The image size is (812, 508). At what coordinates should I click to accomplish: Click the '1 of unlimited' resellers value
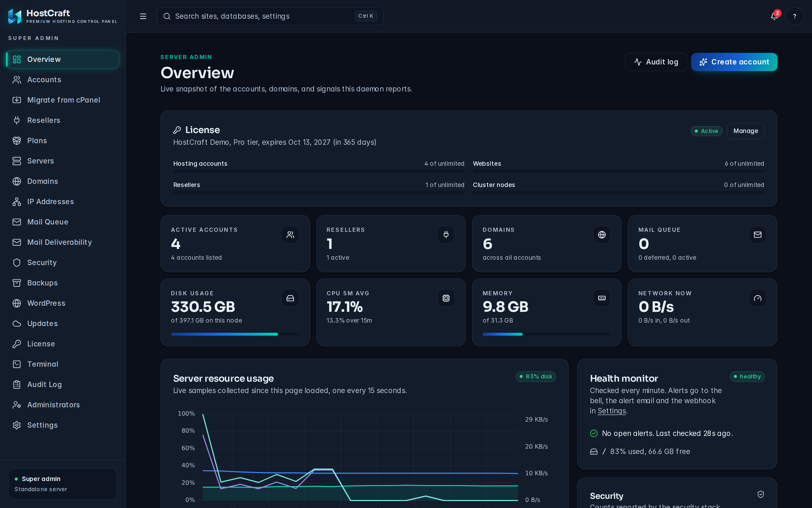tap(445, 185)
